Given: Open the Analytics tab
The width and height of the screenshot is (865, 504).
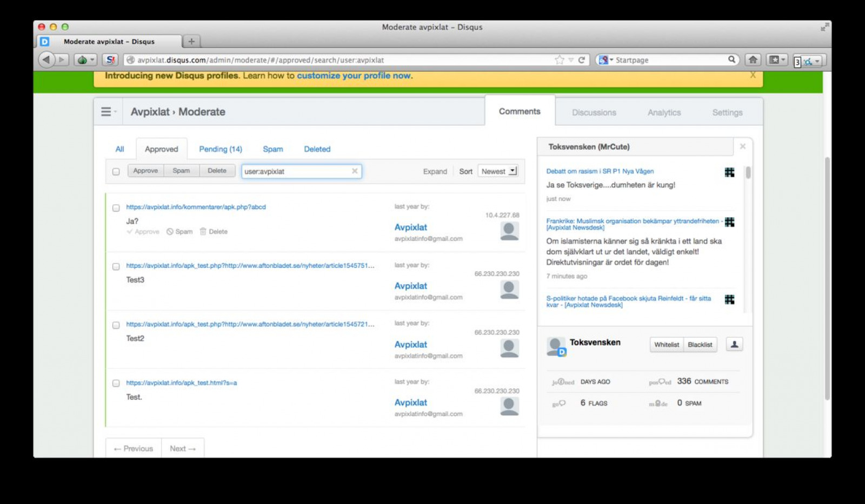Looking at the screenshot, I should 664,112.
